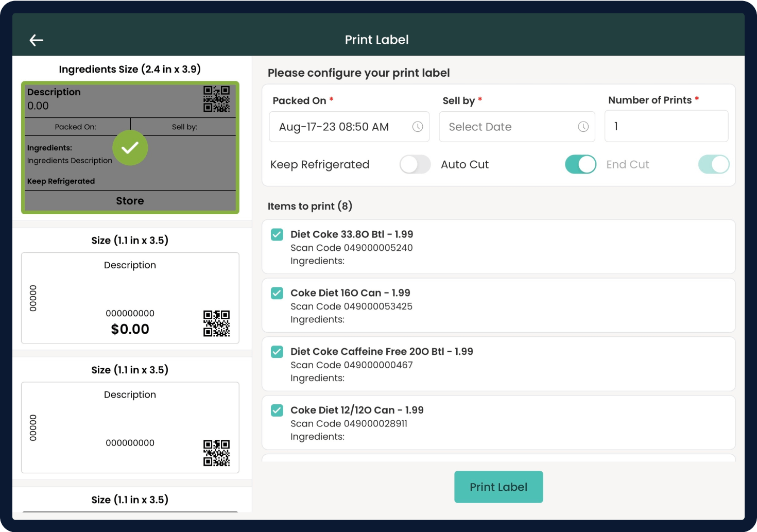Uncheck Coke Diet 12/12O Can checkbox
The width and height of the screenshot is (757, 532).
[x=277, y=410]
